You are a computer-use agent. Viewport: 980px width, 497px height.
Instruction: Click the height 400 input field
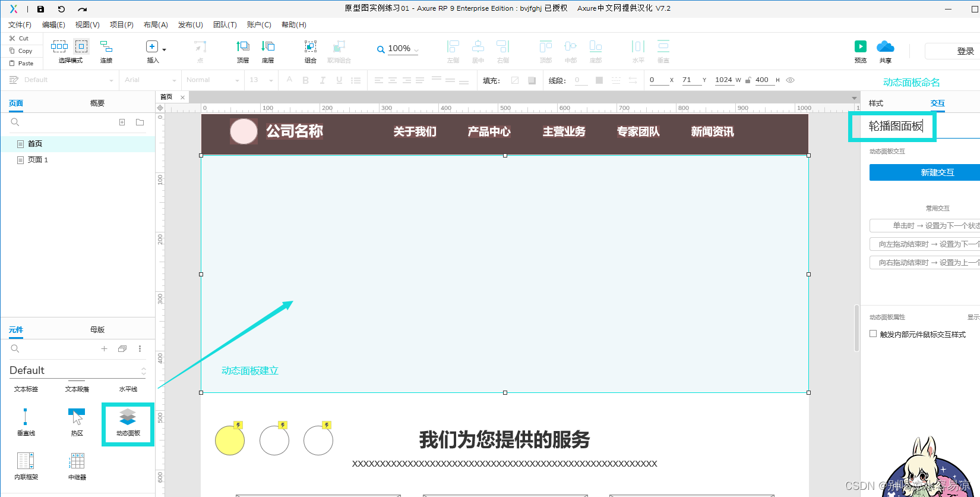[x=764, y=80]
